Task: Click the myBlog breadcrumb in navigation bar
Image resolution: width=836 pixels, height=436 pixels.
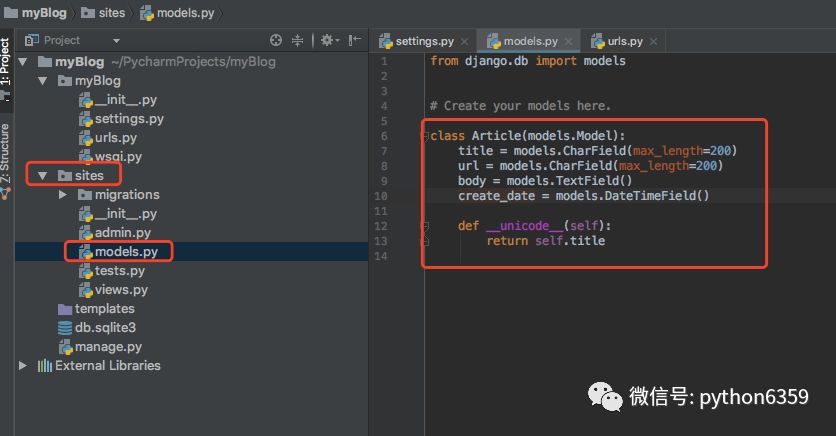Action: 36,13
